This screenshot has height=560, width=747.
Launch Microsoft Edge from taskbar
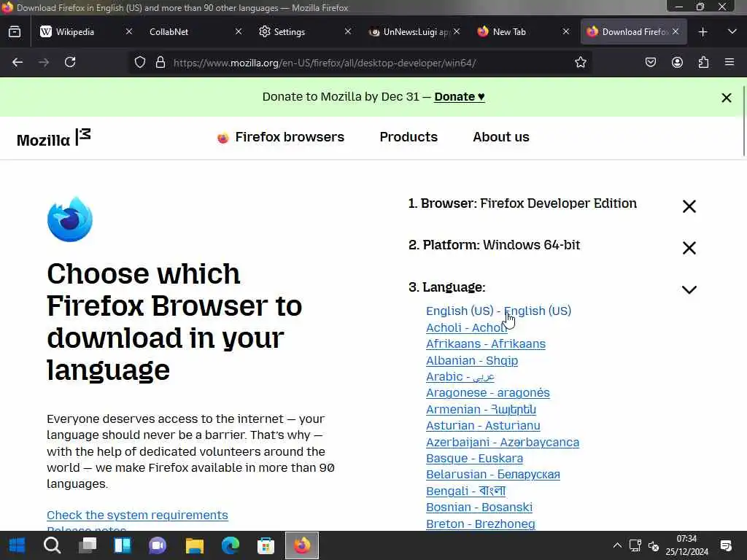pos(230,545)
